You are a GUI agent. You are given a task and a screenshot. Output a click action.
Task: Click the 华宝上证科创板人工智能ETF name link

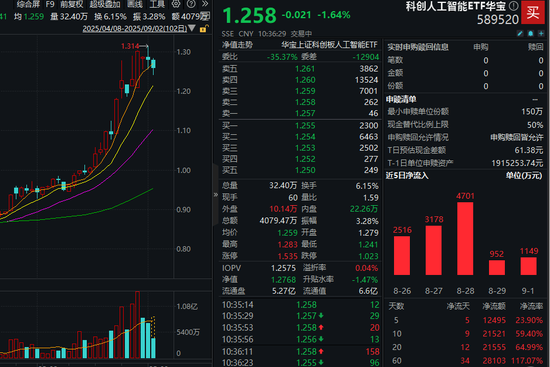(329, 45)
